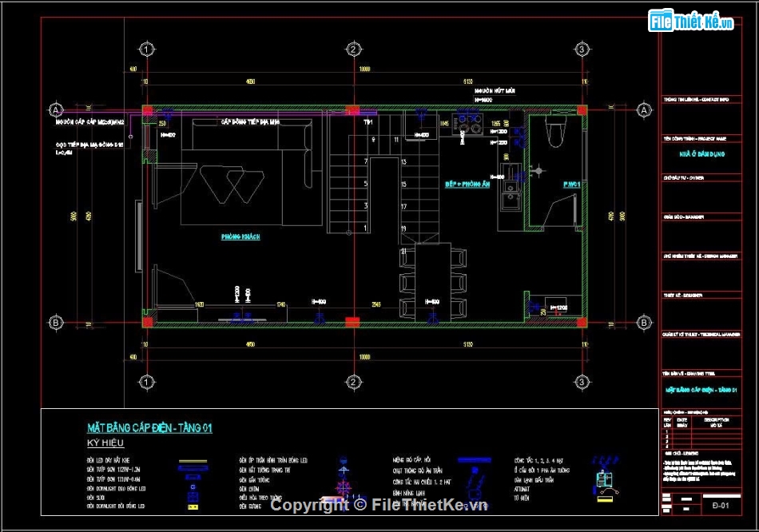Click the KÝ HIỆU legend heading
Image resolution: width=759 pixels, height=532 pixels.
coord(105,443)
